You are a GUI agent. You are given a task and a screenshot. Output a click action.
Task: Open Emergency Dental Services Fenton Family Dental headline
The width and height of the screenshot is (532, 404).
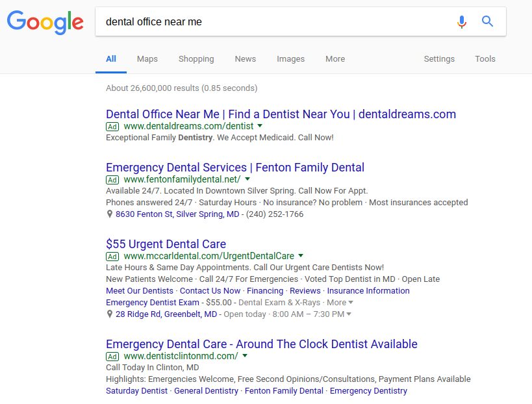coord(235,168)
